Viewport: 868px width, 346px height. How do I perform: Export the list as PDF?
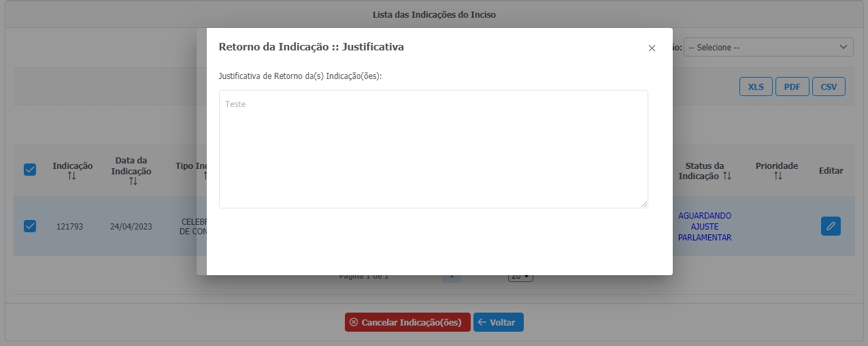(x=792, y=87)
